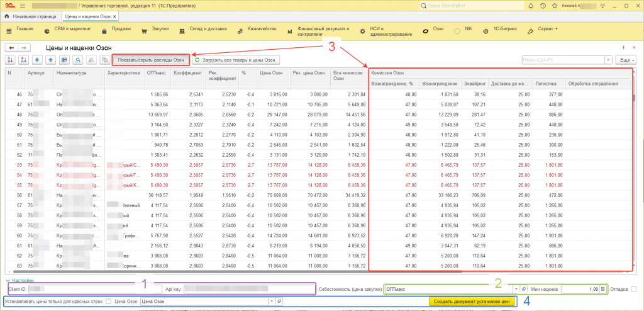The height and width of the screenshot is (311, 644).
Task: Move the row up with the blue arrow
Action: tap(50, 60)
